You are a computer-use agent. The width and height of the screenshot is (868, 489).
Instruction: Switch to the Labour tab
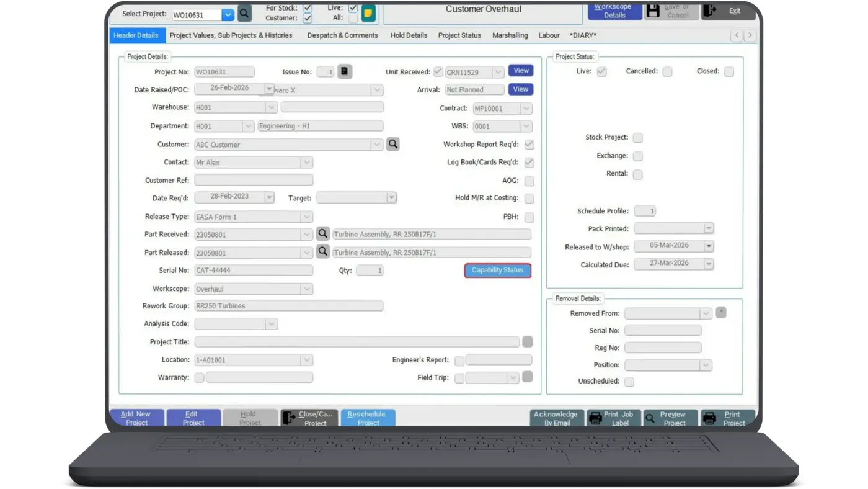tap(549, 35)
